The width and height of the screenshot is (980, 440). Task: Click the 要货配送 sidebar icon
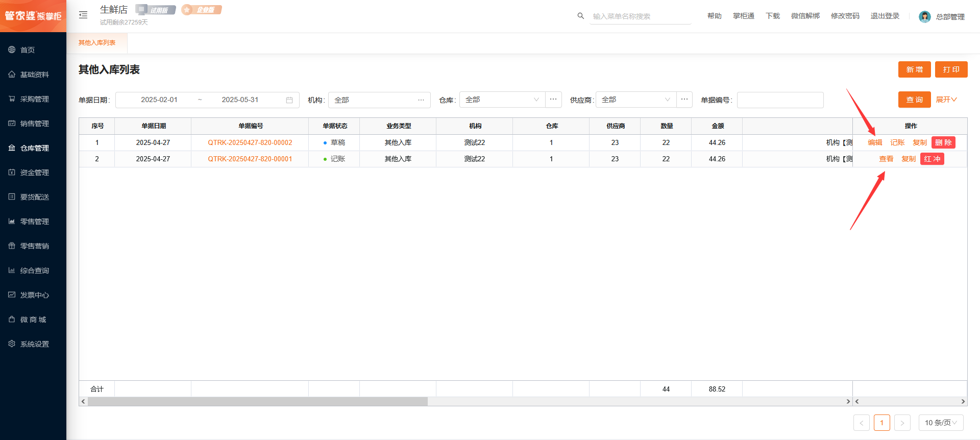[x=12, y=197]
